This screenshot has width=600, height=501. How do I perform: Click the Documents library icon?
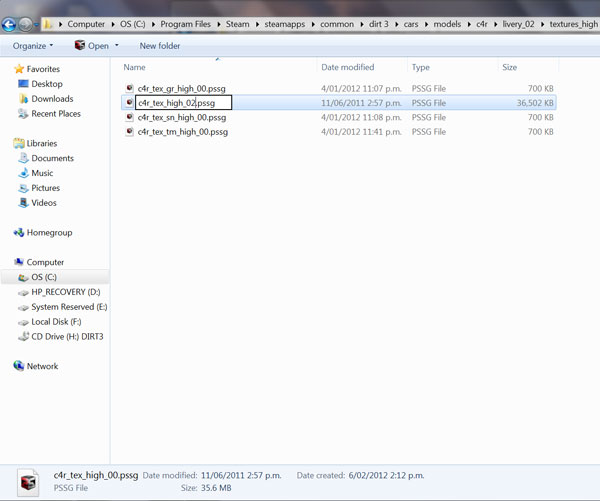tap(23, 158)
